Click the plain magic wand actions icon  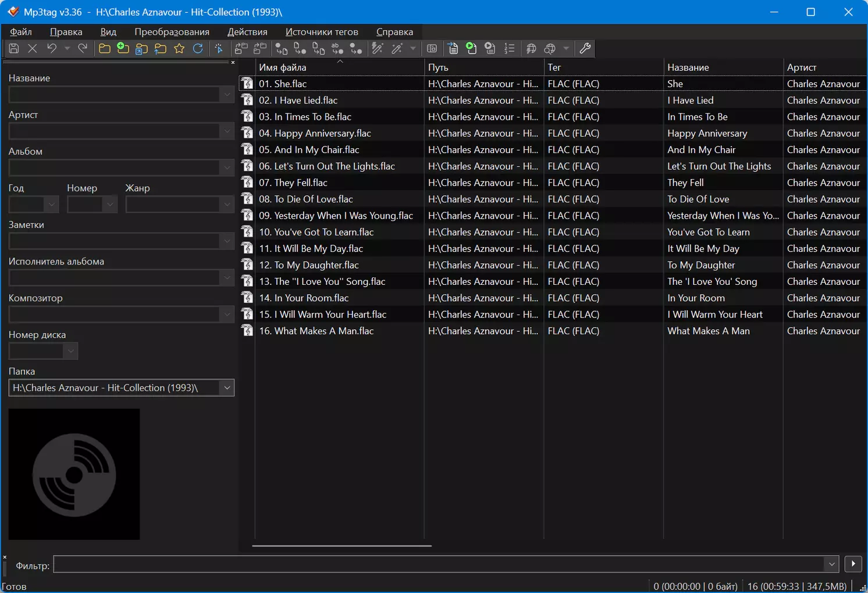[397, 49]
